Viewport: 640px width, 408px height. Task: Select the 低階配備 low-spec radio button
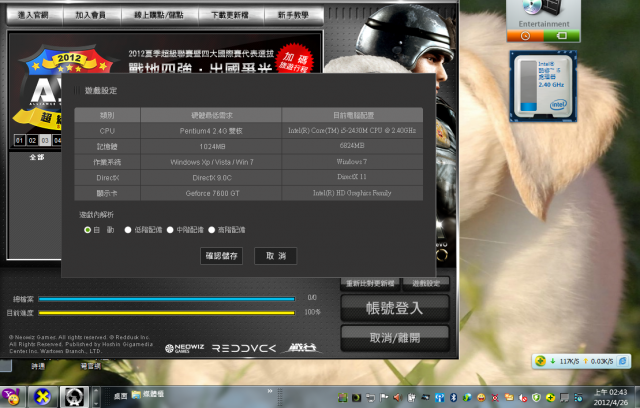click(128, 230)
